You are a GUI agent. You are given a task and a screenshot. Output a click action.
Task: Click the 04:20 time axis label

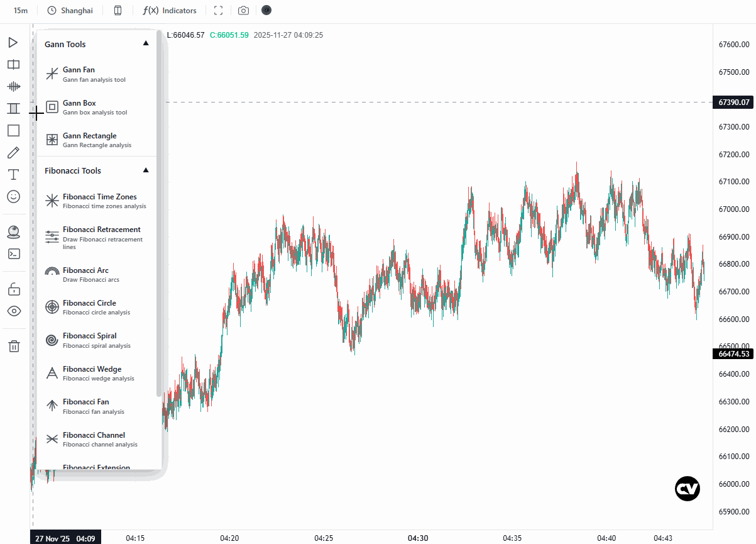[x=229, y=538]
